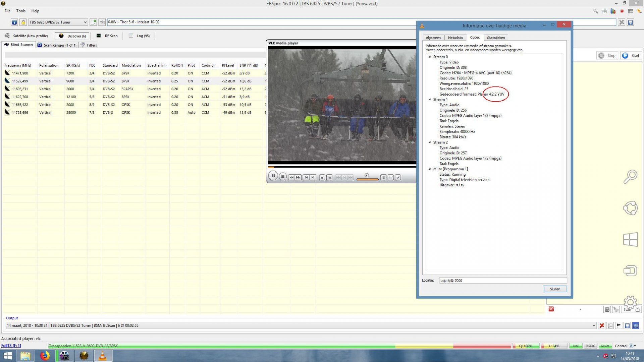Open VLC's extended settings equalizer icon
Image resolution: width=644 pixels, height=362 pixels.
(x=383, y=177)
